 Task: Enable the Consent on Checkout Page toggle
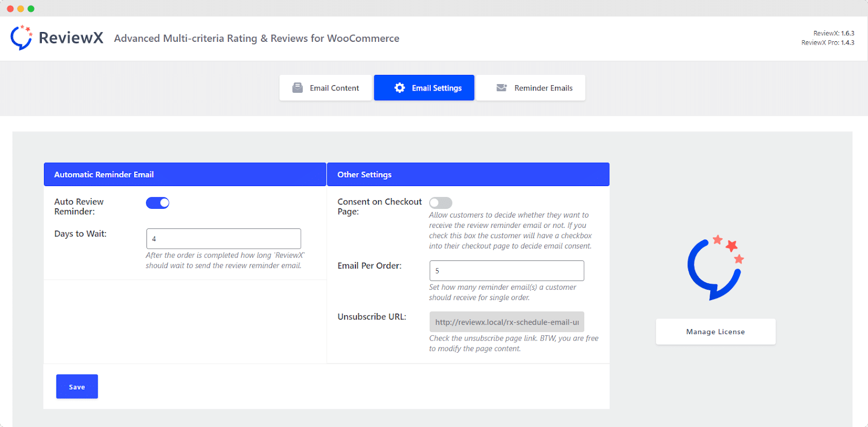[x=441, y=203]
